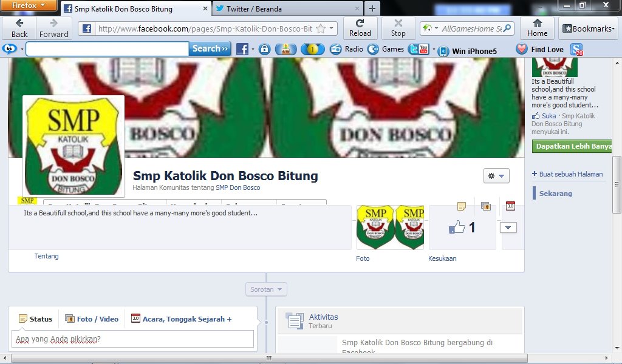The height and width of the screenshot is (364, 622).
Task: Click the Forward navigation button
Action: point(54,29)
